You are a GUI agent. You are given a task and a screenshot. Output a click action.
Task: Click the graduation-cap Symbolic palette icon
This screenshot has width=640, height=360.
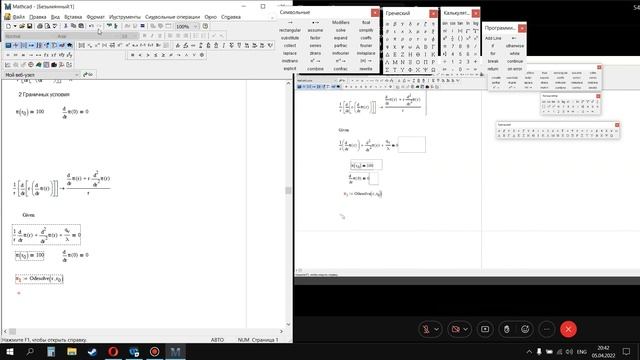(x=69, y=45)
